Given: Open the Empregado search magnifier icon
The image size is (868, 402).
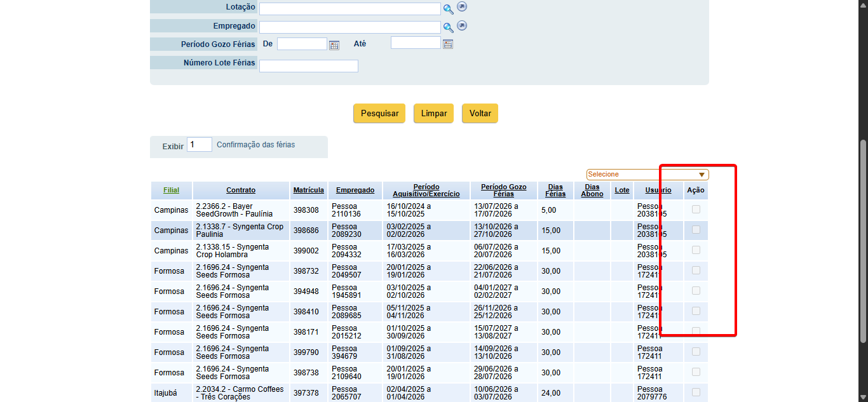Looking at the screenshot, I should [449, 27].
